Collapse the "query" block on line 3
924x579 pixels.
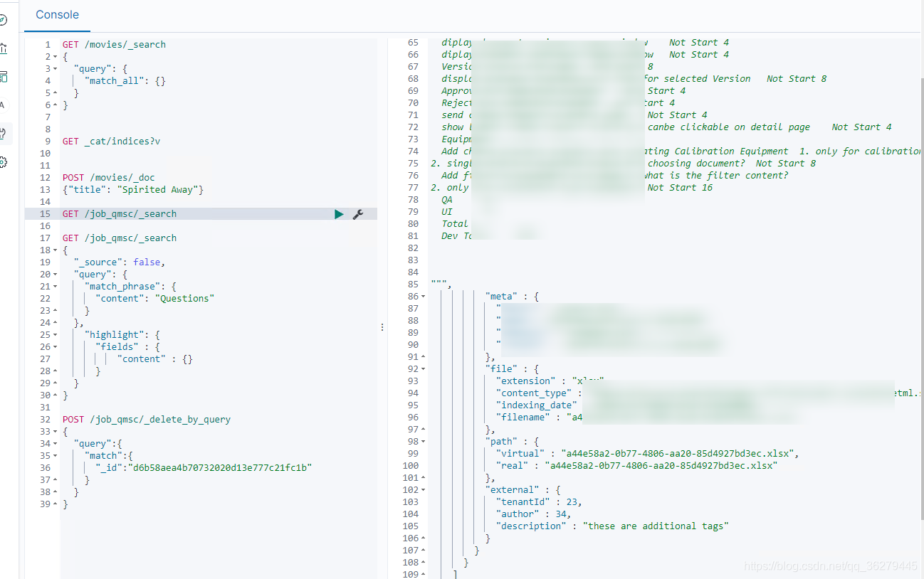56,68
